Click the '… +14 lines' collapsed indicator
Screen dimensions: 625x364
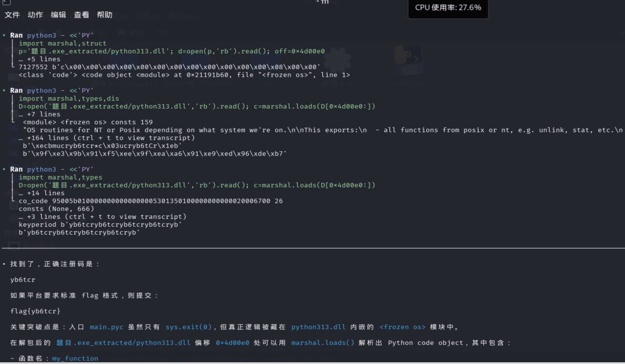click(x=41, y=193)
